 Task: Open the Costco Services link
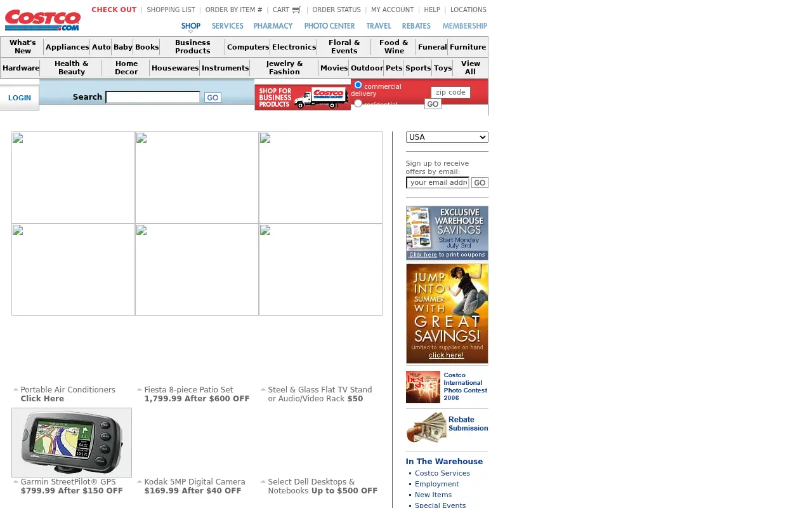click(x=442, y=473)
